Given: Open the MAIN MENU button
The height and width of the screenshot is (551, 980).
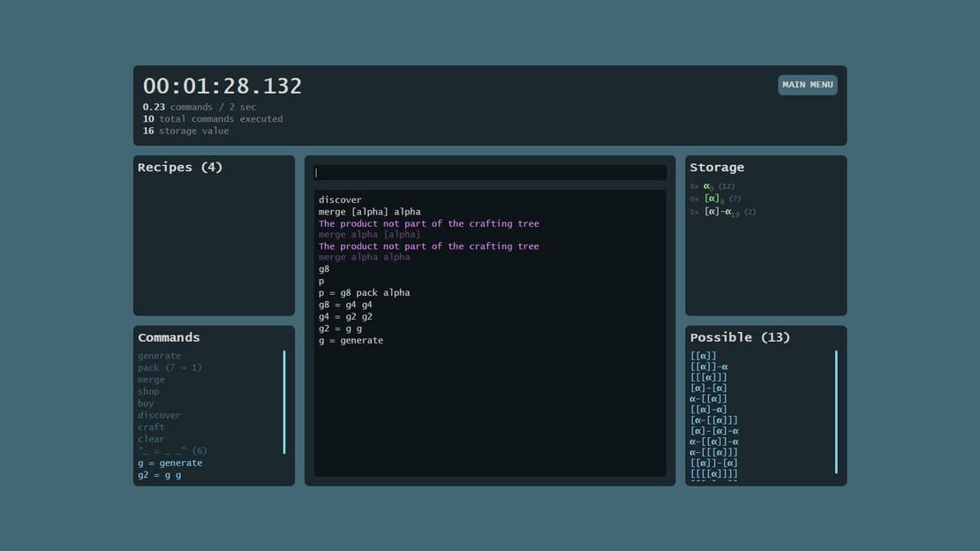Looking at the screenshot, I should click(x=808, y=85).
